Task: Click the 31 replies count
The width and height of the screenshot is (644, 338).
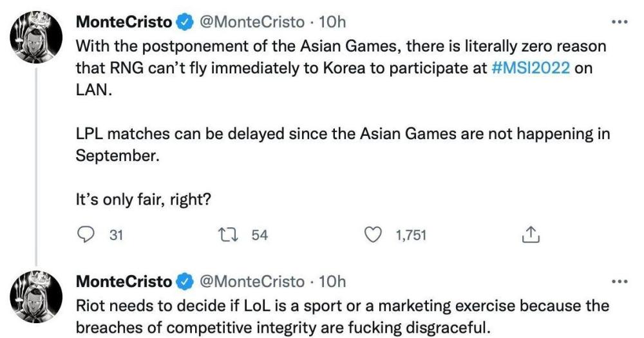Action: click(116, 236)
